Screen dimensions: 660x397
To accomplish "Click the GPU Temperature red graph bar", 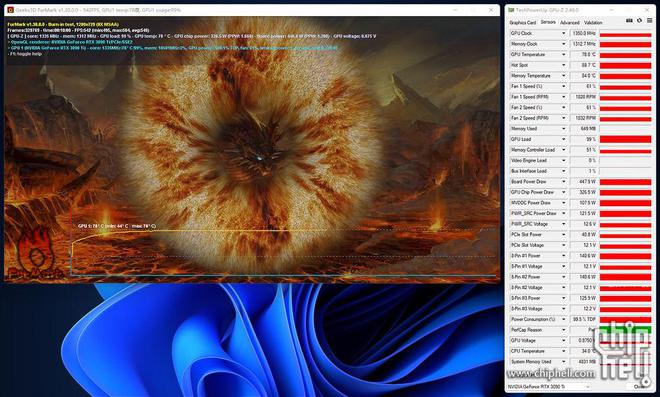I will pos(625,55).
